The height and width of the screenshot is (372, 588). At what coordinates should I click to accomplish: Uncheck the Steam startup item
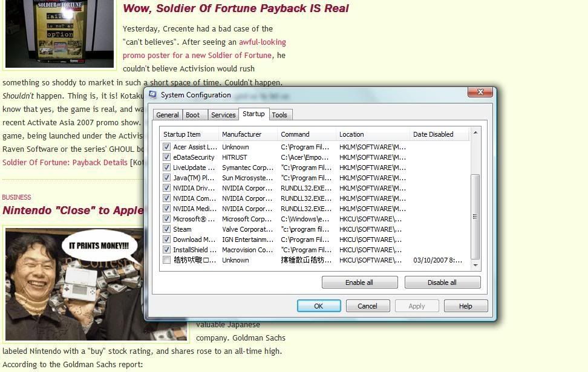pyautogui.click(x=166, y=229)
